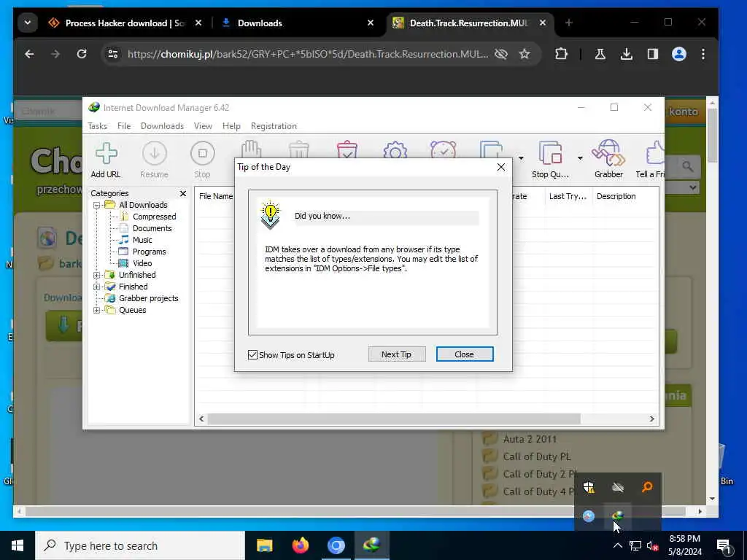
Task: Click the Description column header
Action: (x=616, y=196)
